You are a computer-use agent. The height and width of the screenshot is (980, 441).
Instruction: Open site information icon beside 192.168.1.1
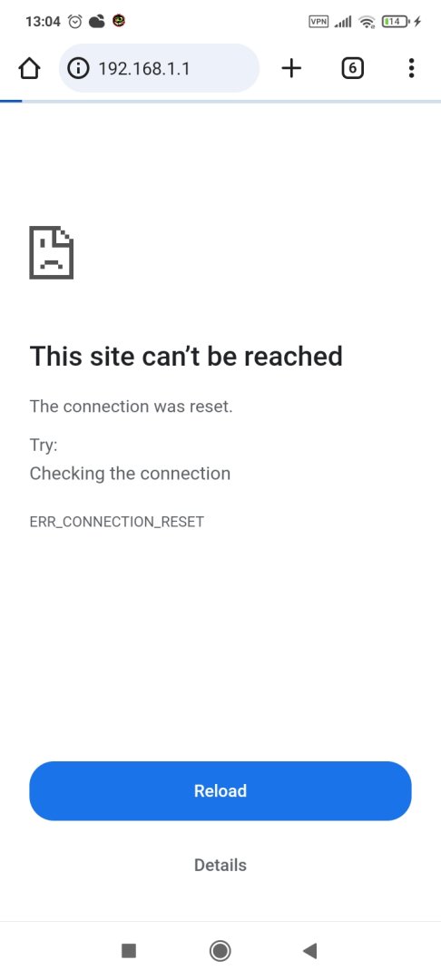[77, 68]
